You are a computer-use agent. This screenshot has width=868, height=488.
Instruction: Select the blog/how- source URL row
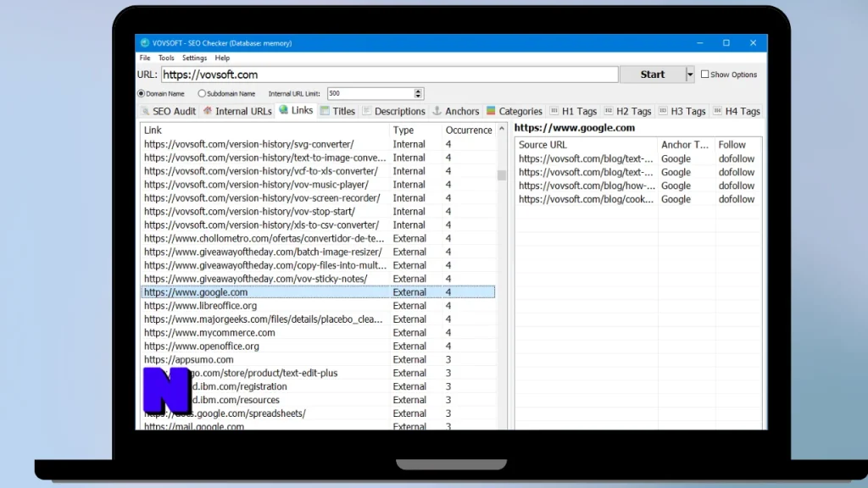coord(638,186)
